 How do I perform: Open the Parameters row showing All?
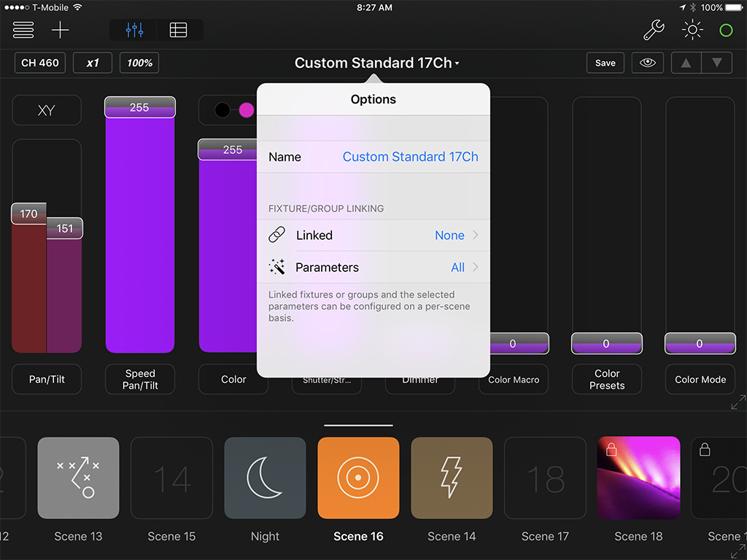373,267
